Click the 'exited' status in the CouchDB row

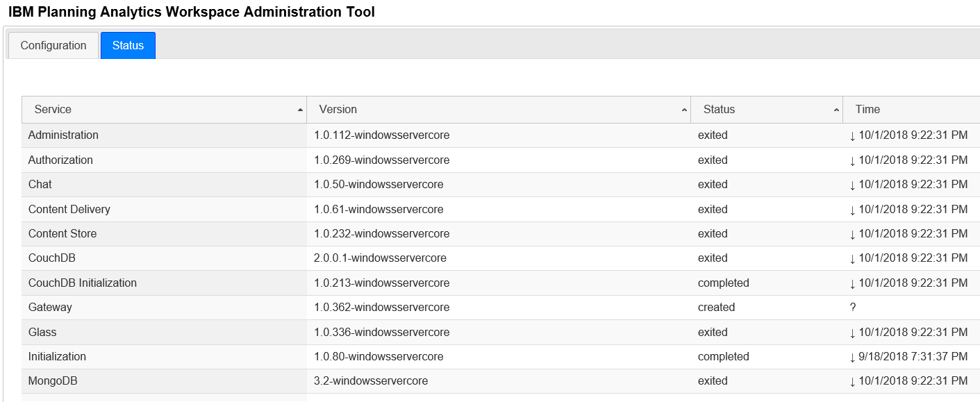coord(713,258)
